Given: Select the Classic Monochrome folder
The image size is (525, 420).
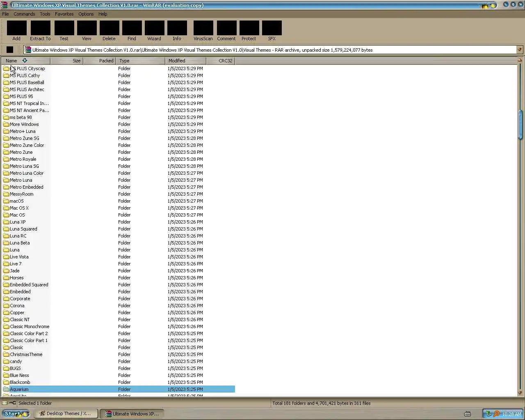Looking at the screenshot, I should 30,326.
